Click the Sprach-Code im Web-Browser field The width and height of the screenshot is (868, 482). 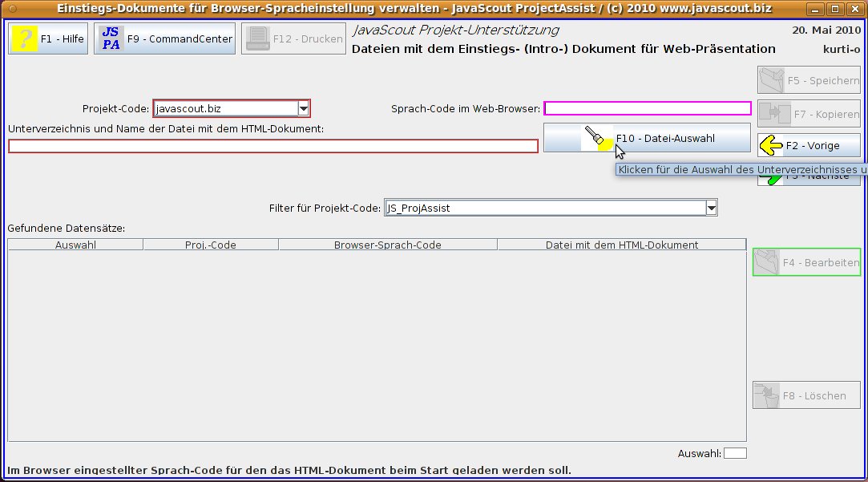coord(648,108)
